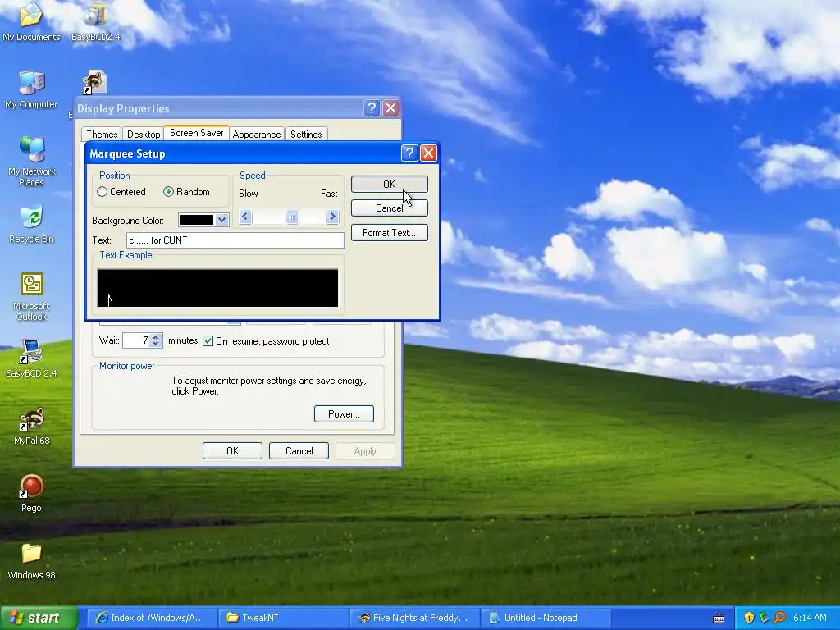840x630 pixels.
Task: Switch to the Themes tab
Action: pyautogui.click(x=102, y=134)
